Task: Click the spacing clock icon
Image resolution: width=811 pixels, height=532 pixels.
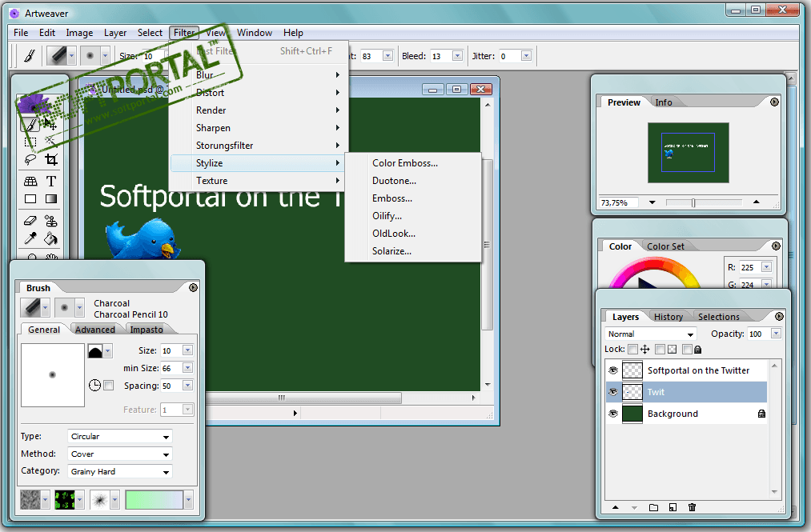Action: (x=94, y=385)
